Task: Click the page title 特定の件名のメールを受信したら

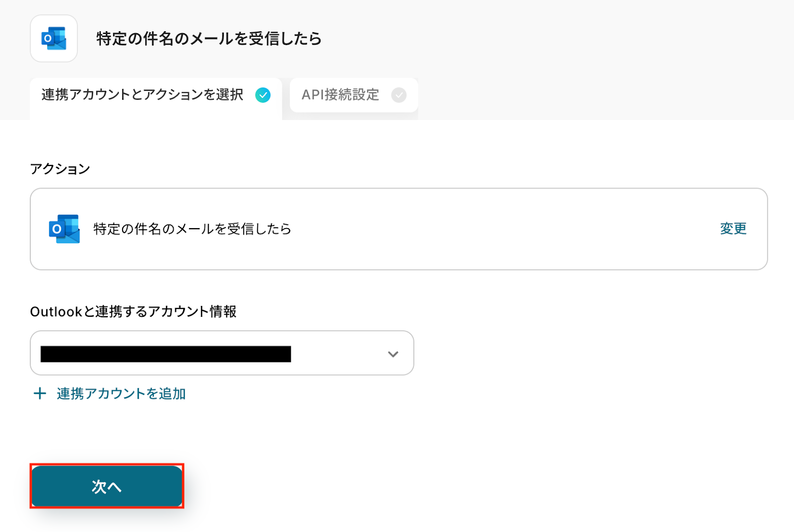Action: (x=209, y=39)
